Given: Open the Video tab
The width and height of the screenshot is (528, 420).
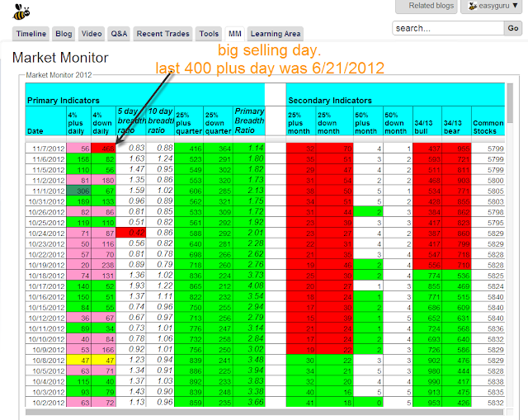Looking at the screenshot, I should (92, 34).
